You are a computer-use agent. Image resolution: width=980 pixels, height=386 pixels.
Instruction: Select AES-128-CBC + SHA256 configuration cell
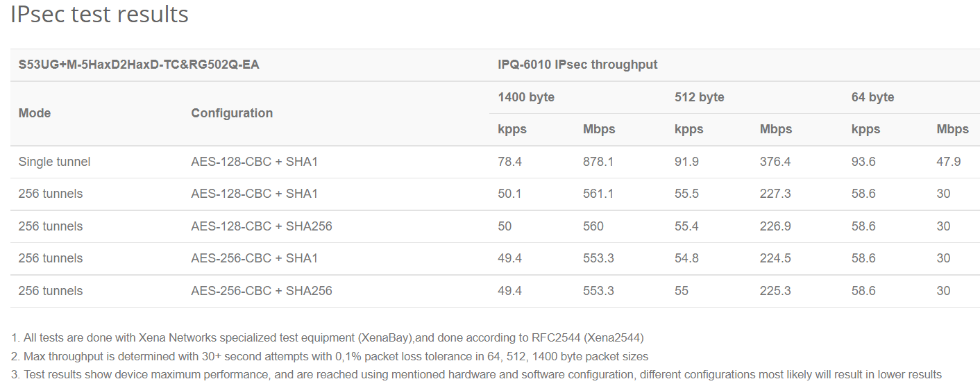pyautogui.click(x=262, y=226)
